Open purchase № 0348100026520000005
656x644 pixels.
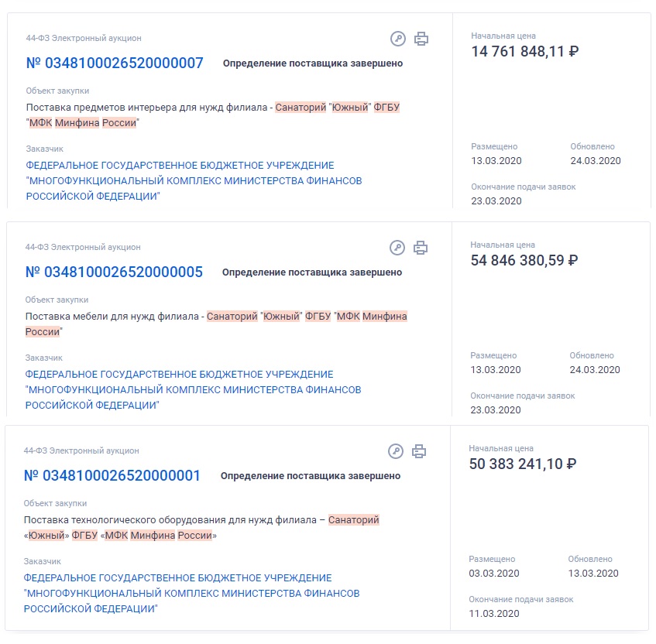pyautogui.click(x=114, y=272)
